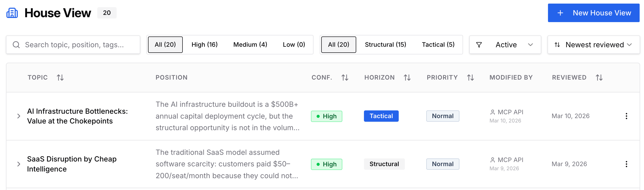Open the Active status filter dropdown
The width and height of the screenshot is (644, 190).
pos(505,45)
